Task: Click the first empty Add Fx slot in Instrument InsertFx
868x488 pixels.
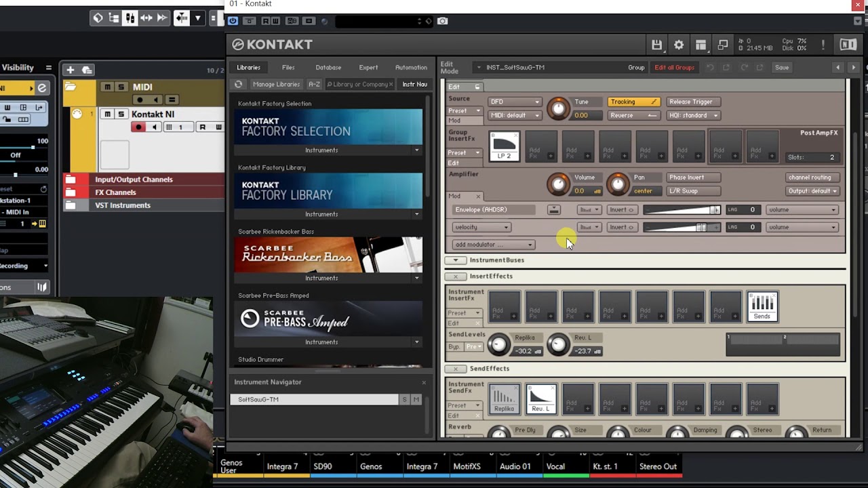Action: [x=504, y=306]
